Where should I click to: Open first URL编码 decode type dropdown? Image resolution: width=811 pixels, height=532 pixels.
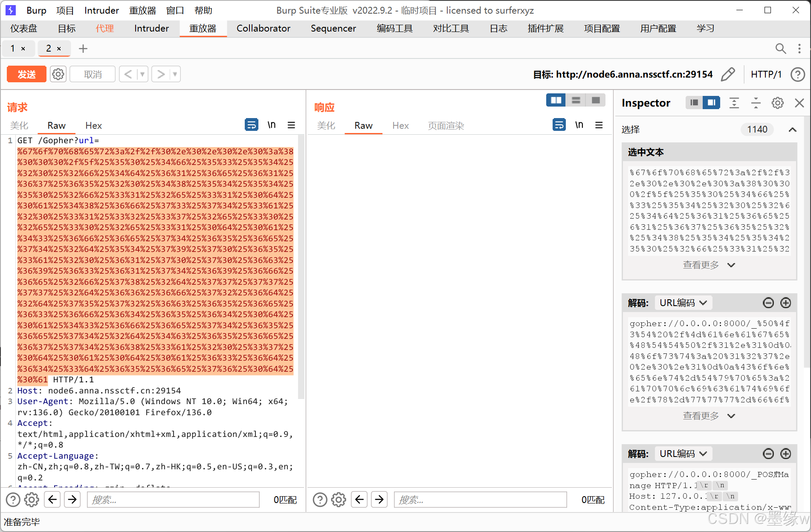[683, 303]
